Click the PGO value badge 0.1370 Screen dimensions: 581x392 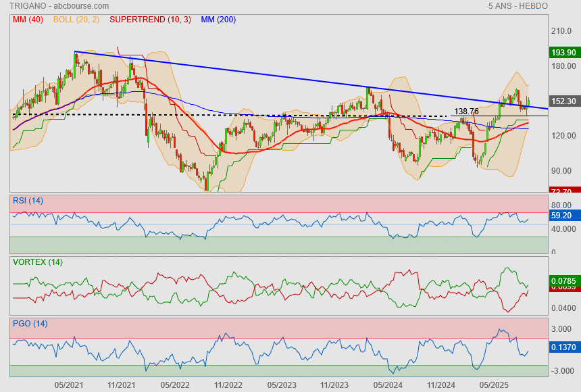pyautogui.click(x=563, y=347)
